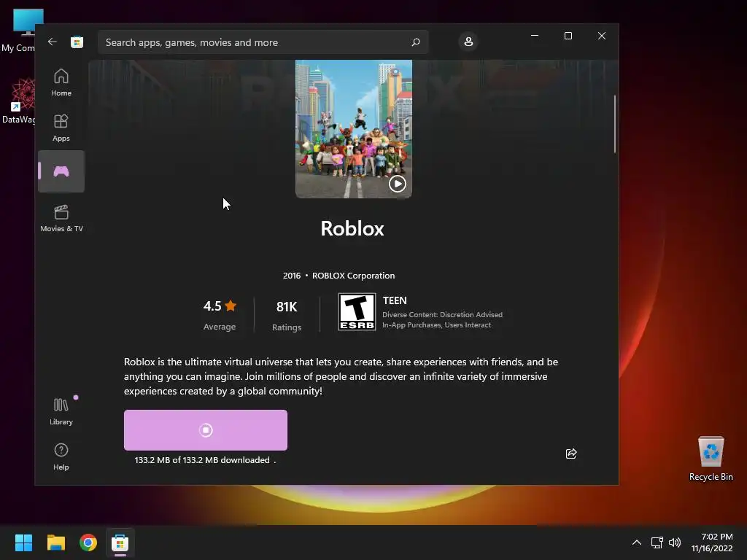Viewport: 747px width, 560px height.
Task: Open the Windows Start menu
Action: click(x=23, y=542)
